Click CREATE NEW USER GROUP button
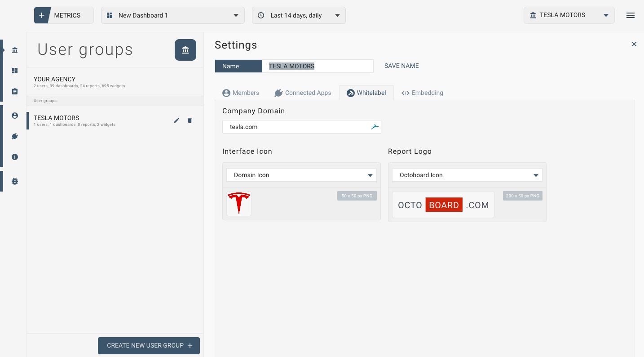The height and width of the screenshot is (357, 644). click(149, 346)
